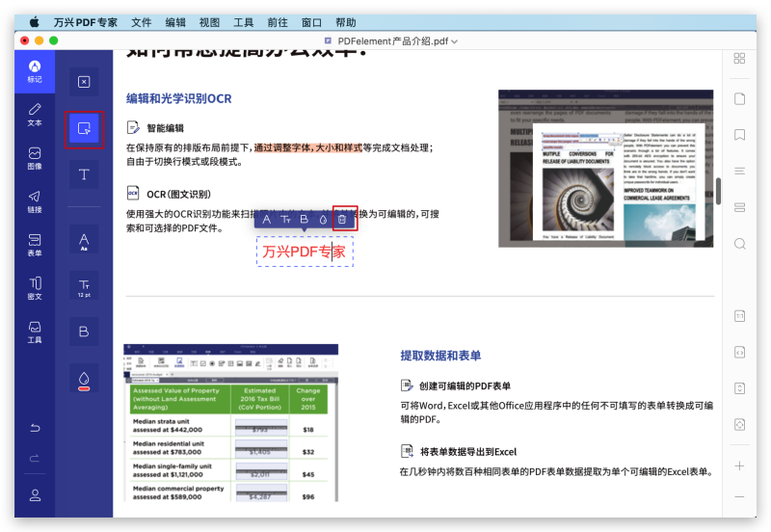Switch to the 文本 text tab
The height and width of the screenshot is (532, 771).
coord(35,115)
